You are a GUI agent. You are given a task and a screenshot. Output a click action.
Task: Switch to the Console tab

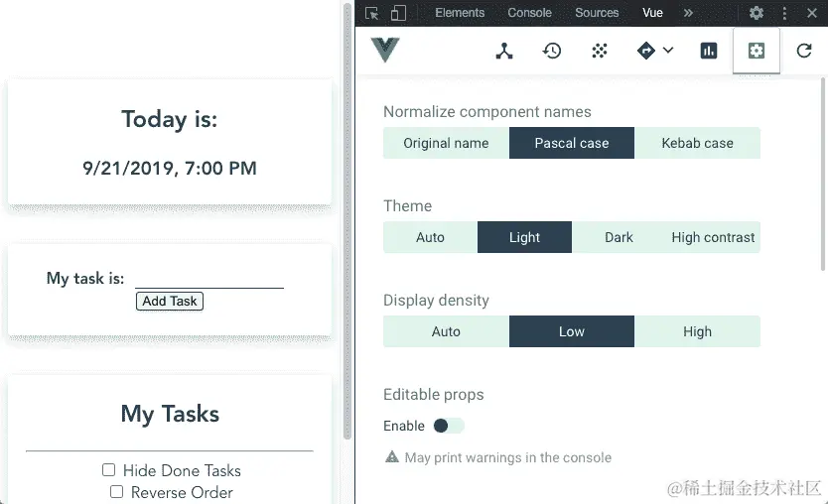pyautogui.click(x=529, y=13)
